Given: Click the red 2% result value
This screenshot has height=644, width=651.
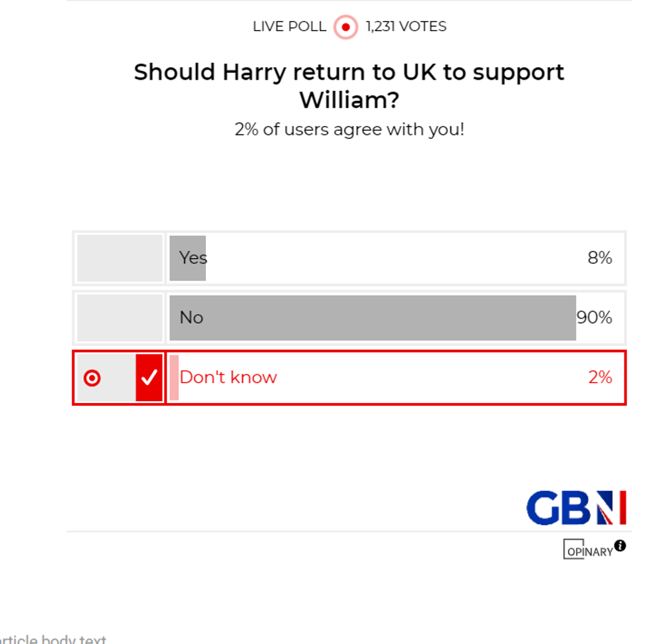Looking at the screenshot, I should point(599,378).
